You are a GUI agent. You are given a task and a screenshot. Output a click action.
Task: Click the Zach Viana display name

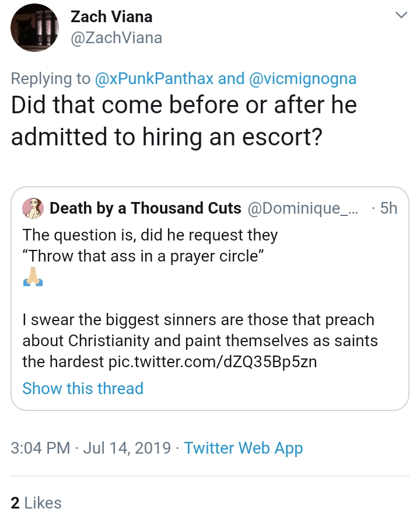tap(111, 17)
